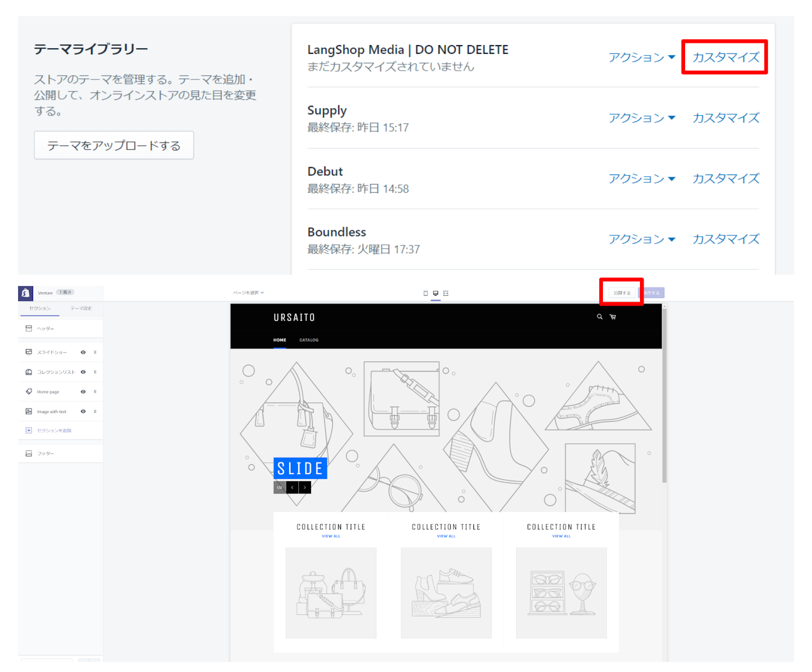Click the スライドショー row label
Screen dimensions: 812x672
point(52,352)
